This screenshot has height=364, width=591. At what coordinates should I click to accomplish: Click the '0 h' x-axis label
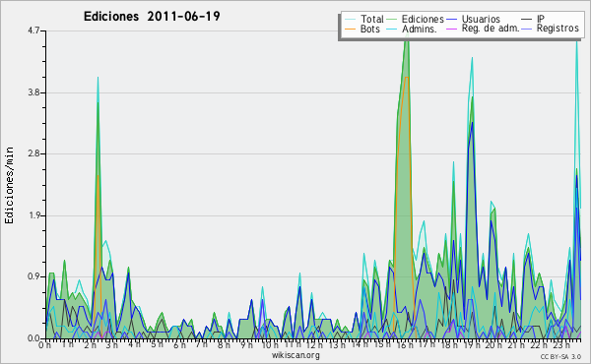point(45,344)
